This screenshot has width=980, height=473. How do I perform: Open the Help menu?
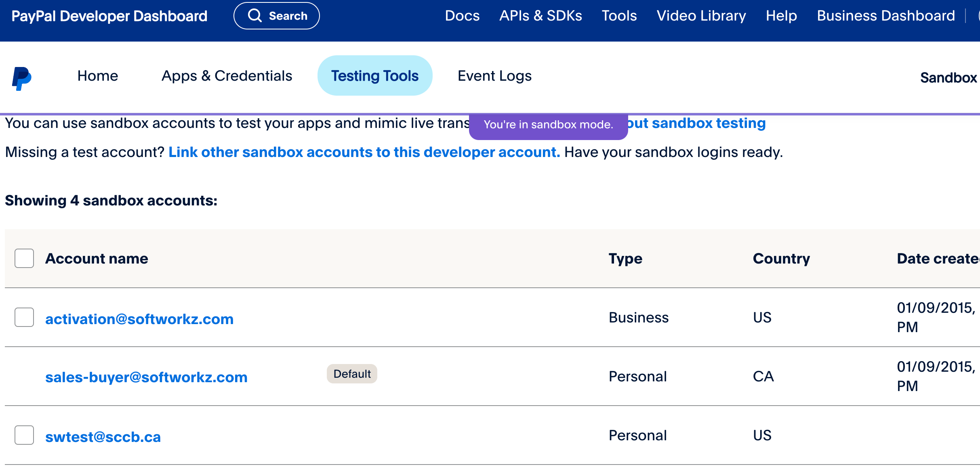[781, 16]
